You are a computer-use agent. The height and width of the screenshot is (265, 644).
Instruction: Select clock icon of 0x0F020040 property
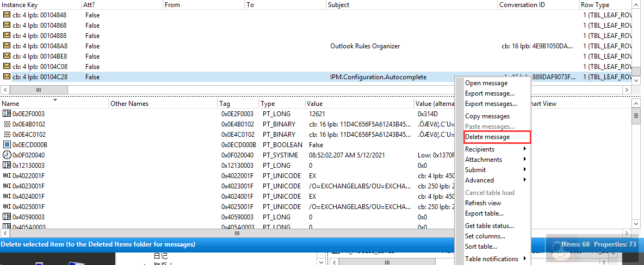pos(7,155)
